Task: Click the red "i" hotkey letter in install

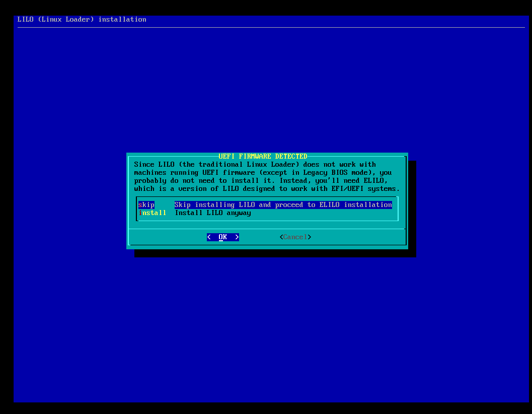Action: (x=140, y=213)
